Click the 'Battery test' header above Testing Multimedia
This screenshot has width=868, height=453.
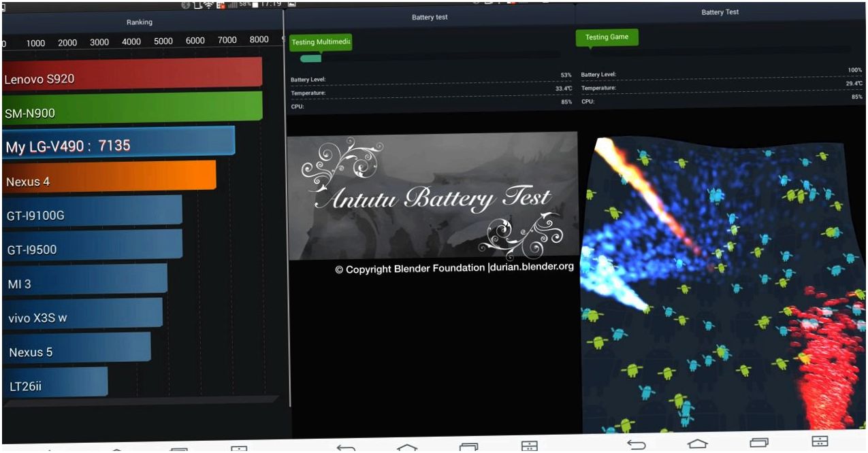click(x=430, y=18)
